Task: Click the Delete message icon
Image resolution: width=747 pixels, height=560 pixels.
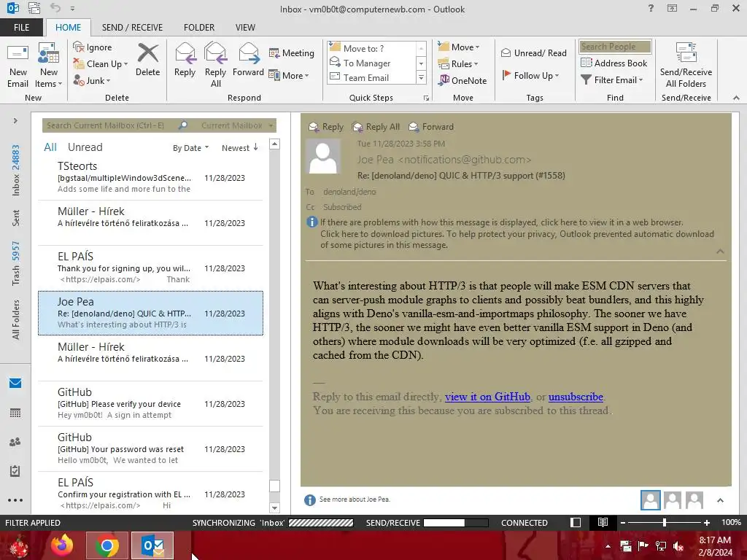Action: click(147, 53)
